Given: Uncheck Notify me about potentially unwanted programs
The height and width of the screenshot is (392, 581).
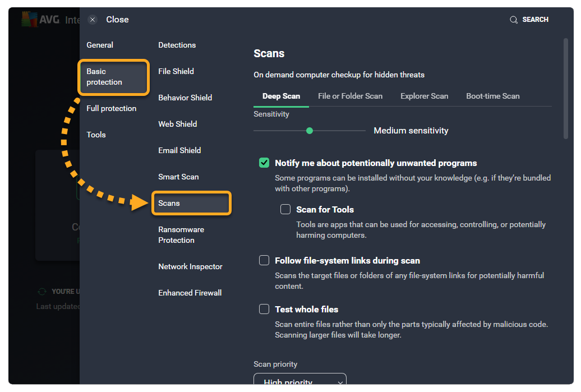Looking at the screenshot, I should (264, 163).
